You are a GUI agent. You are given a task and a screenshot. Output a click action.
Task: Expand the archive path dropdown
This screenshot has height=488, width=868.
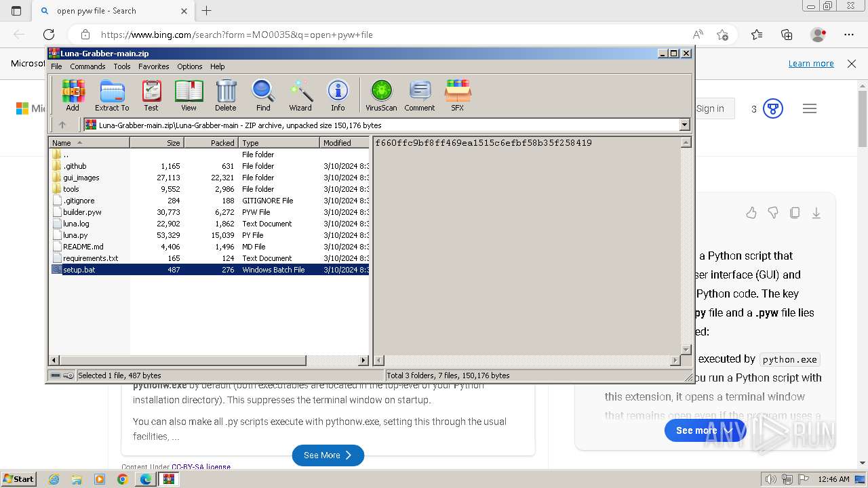684,125
